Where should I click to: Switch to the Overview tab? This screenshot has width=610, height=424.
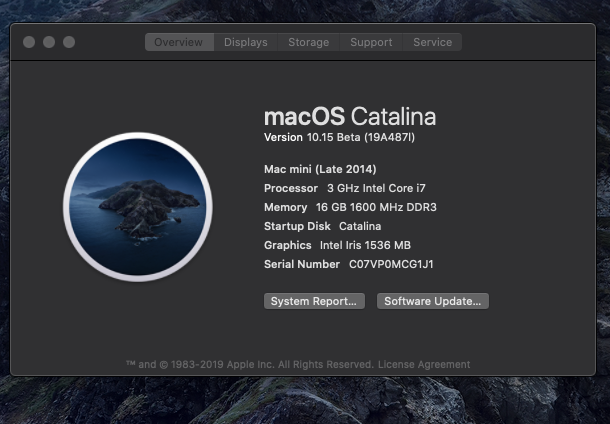(179, 42)
